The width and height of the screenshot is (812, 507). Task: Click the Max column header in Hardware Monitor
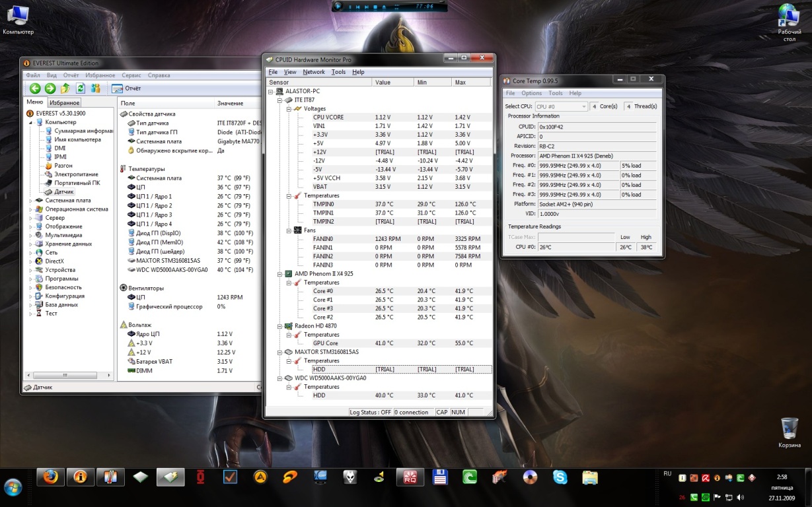(472, 83)
